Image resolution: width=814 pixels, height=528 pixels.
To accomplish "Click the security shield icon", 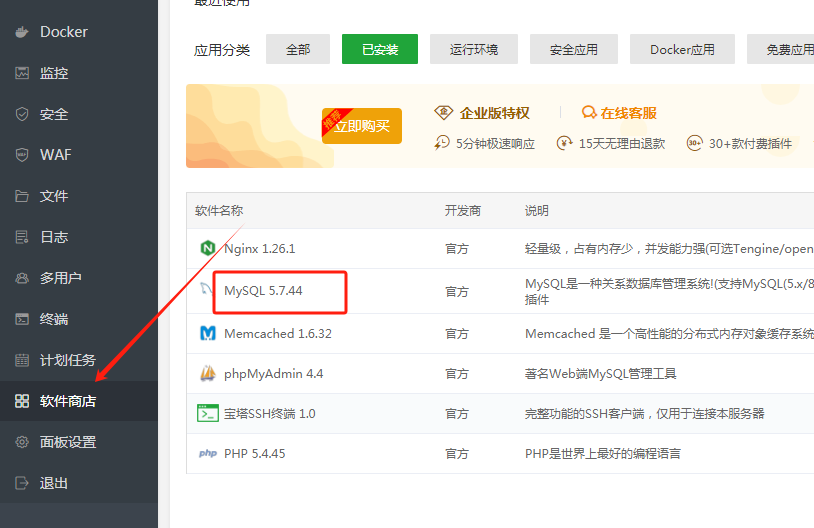I will point(22,114).
